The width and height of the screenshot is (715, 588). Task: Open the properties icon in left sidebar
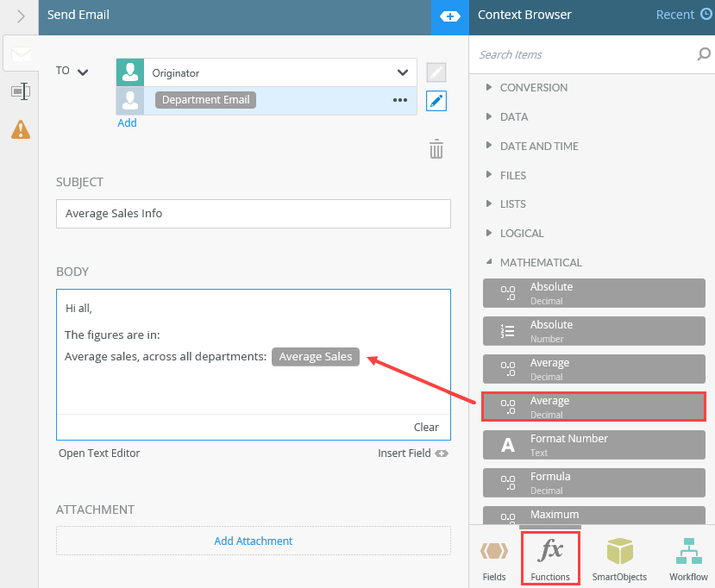coord(20,91)
